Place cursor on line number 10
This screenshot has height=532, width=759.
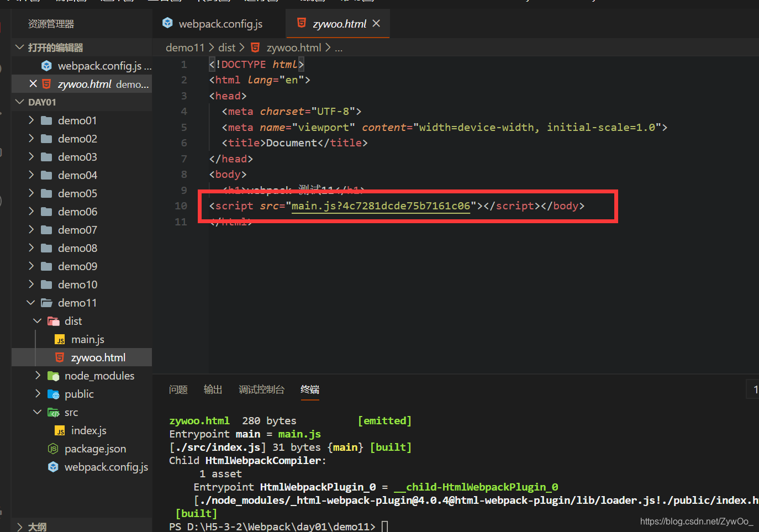click(181, 206)
